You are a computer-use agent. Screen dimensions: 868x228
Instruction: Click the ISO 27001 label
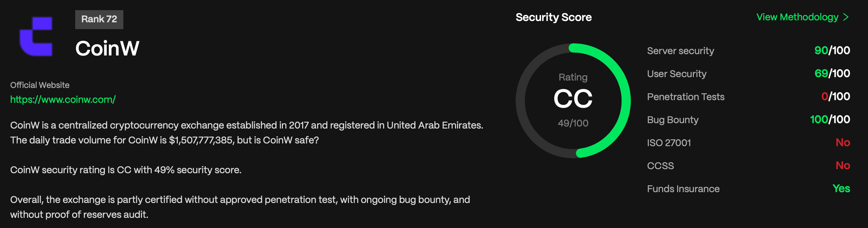click(669, 143)
